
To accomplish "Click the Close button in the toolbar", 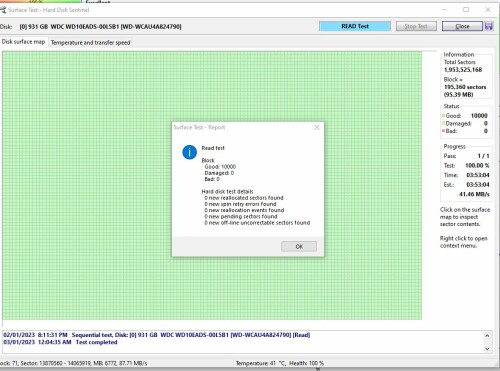I will point(462,26).
